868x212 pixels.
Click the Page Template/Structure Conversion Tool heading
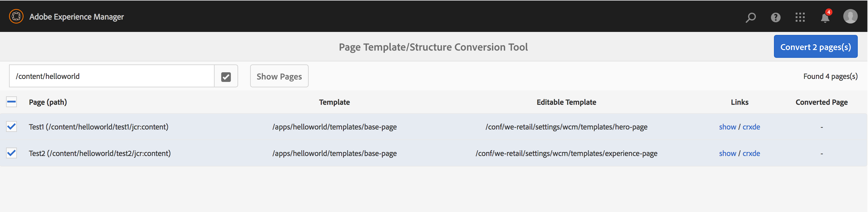click(433, 47)
